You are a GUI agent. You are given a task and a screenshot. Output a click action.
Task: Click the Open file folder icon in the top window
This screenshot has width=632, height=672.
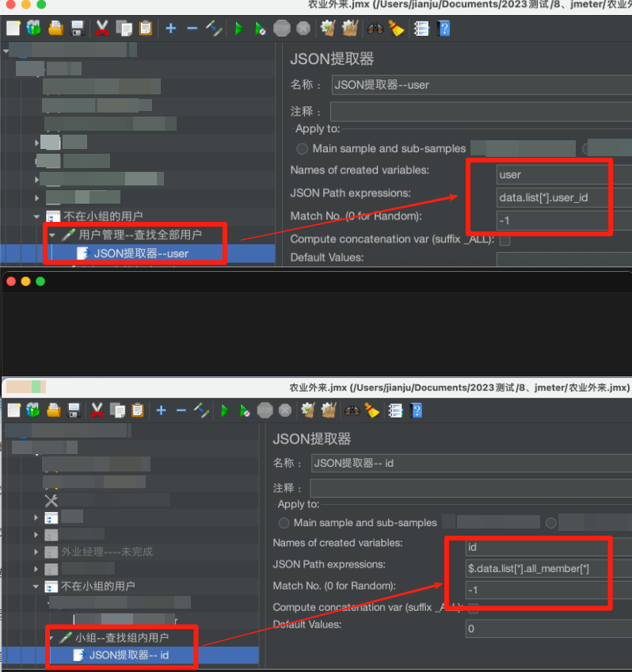(x=55, y=29)
